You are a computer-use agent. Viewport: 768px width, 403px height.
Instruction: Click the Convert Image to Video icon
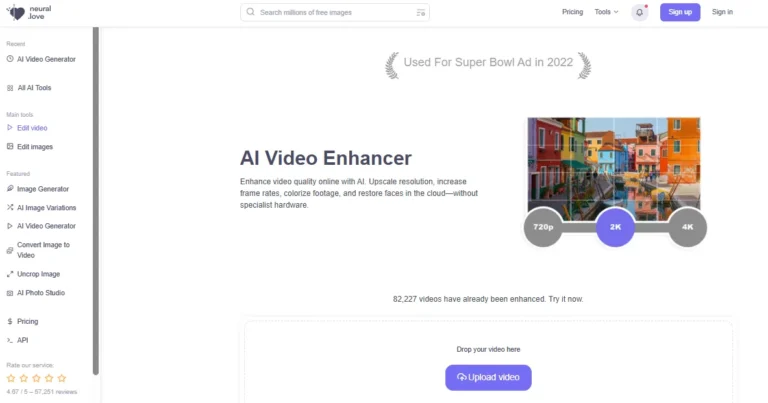coord(10,250)
